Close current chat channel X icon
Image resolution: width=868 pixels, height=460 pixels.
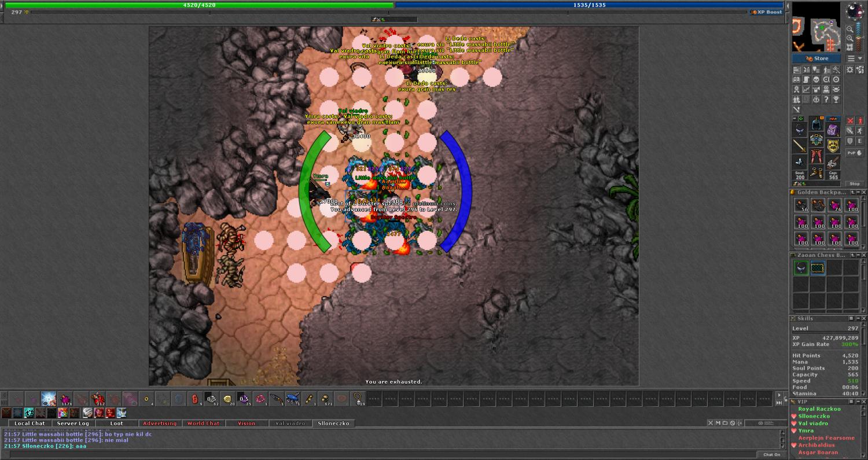tap(711, 424)
